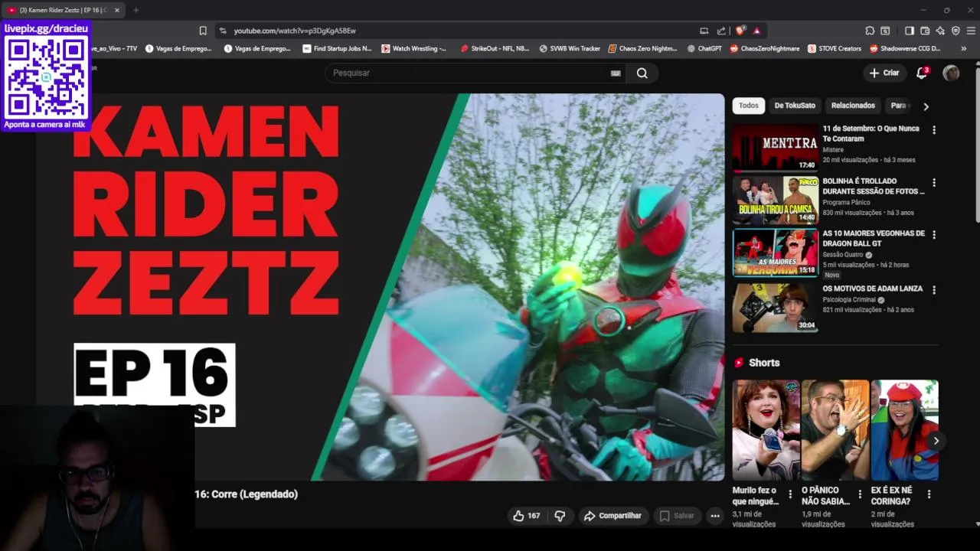Open options for O PÂNICO NÃO SABIA short
This screenshot has width=980, height=551.
click(x=860, y=494)
